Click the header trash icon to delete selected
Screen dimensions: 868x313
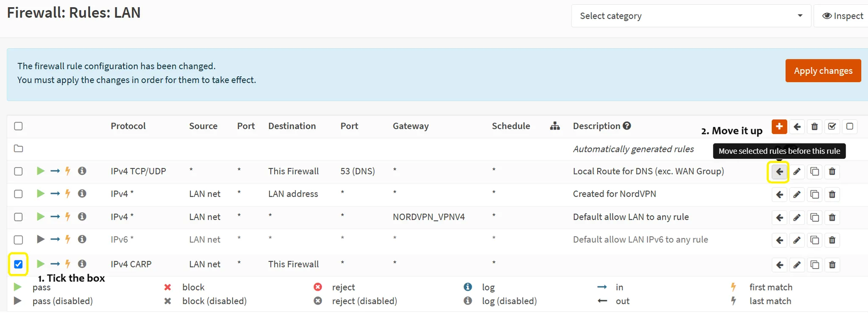[x=814, y=126]
